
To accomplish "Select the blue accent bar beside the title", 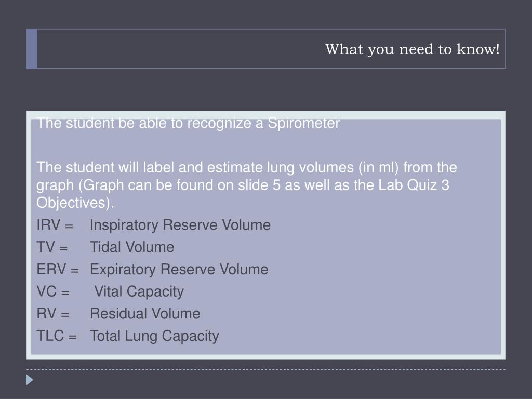I will [32, 49].
